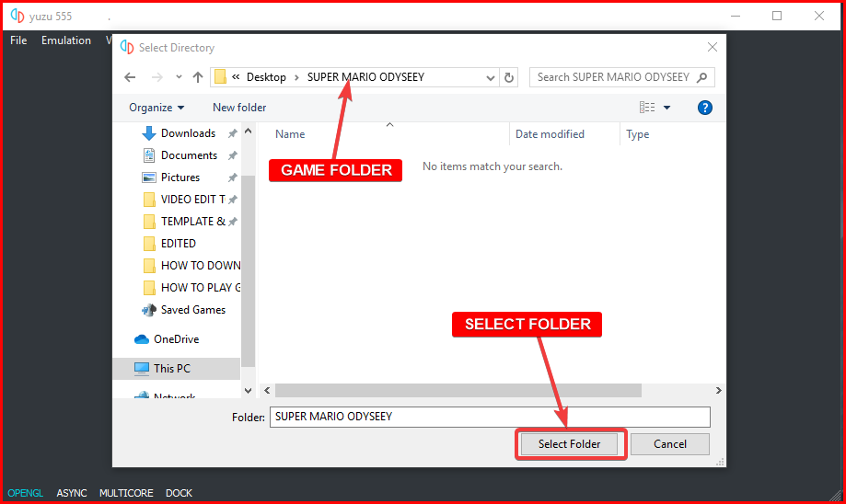Click the Downloads blue arrow icon
This screenshot has height=504, width=846.
[149, 133]
